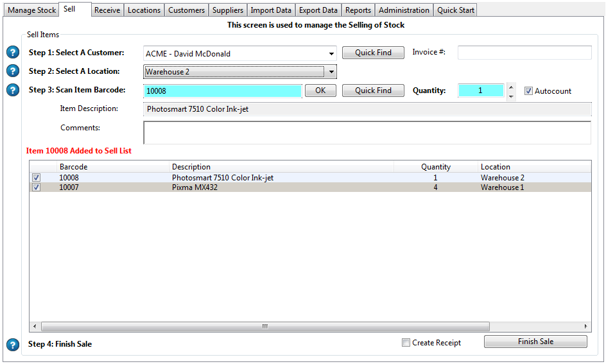This screenshot has width=606, height=364.
Task: Expand the customer dropdown showing ACME
Action: click(x=331, y=54)
